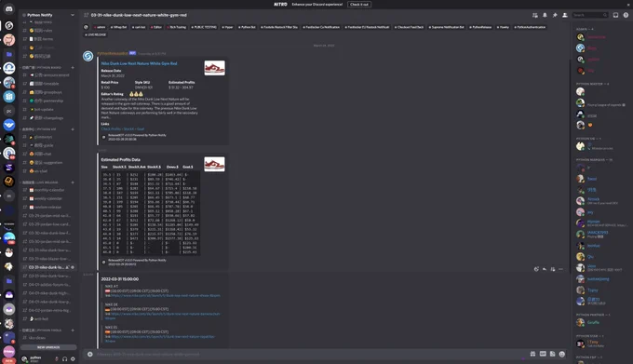Click the LIVE RELEASE role tag

pyautogui.click(x=96, y=34)
